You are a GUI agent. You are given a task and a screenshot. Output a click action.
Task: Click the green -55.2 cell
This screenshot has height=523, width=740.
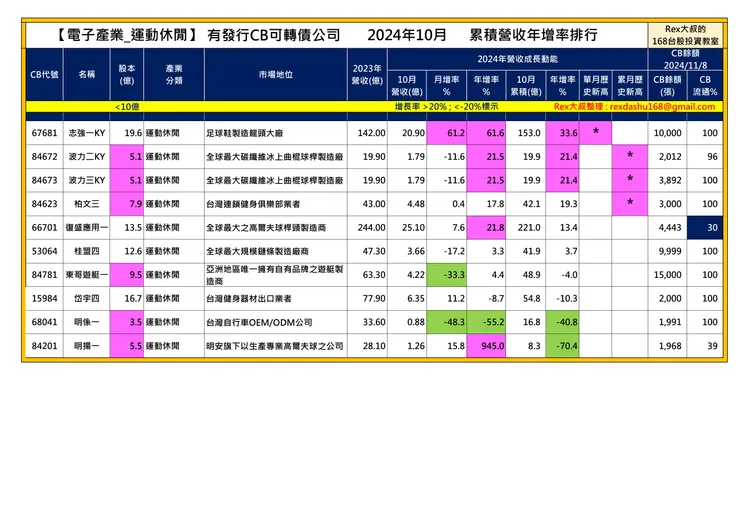click(486, 322)
